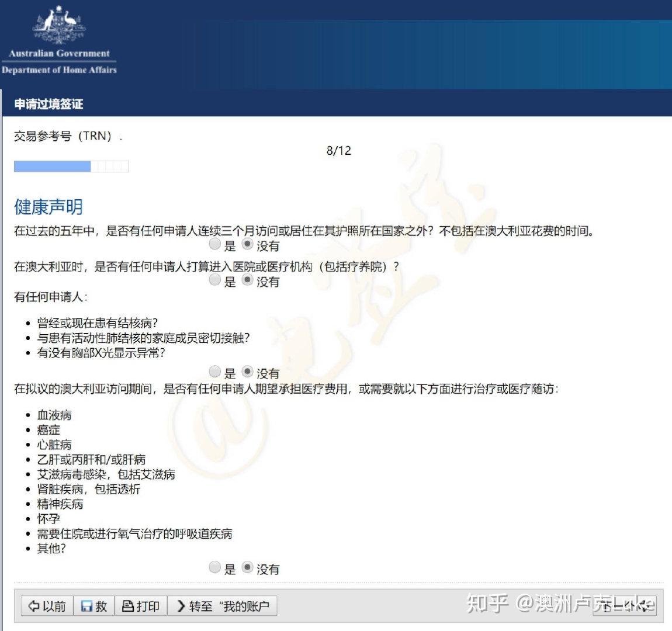Click the 乙肝或丙肝和/或肝病 list item
Screen dimensions: 672x631
pyautogui.click(x=91, y=459)
